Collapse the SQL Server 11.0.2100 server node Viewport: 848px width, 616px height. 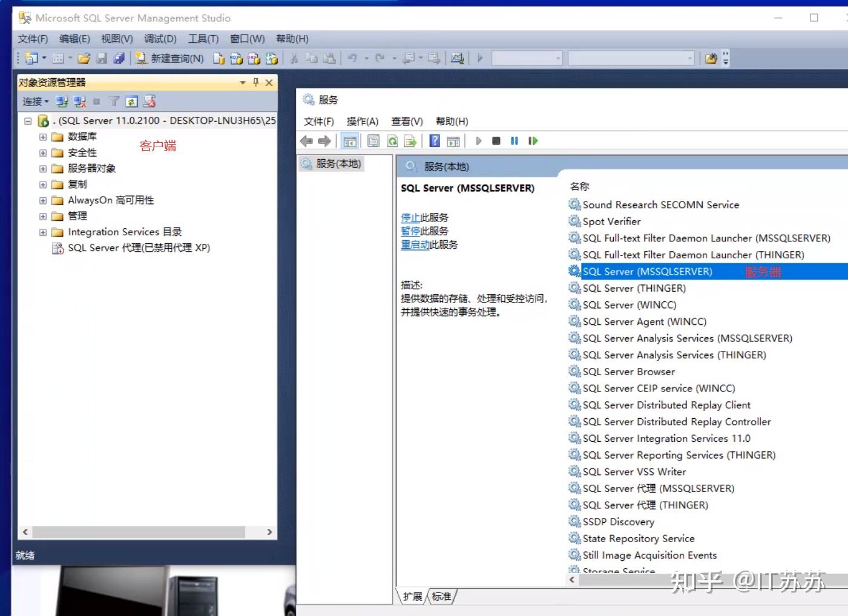coord(28,121)
